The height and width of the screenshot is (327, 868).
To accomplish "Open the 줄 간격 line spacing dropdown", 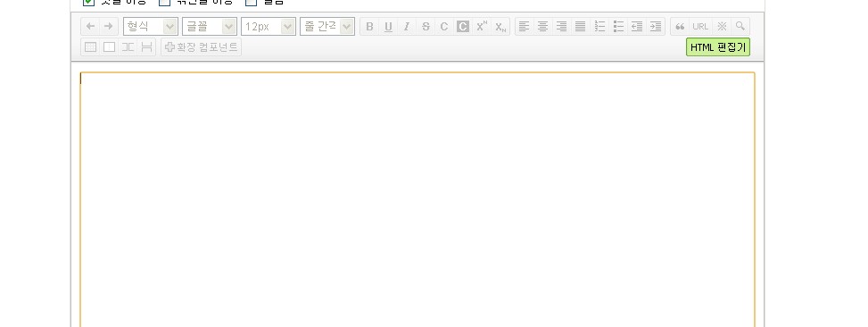I will (x=327, y=27).
